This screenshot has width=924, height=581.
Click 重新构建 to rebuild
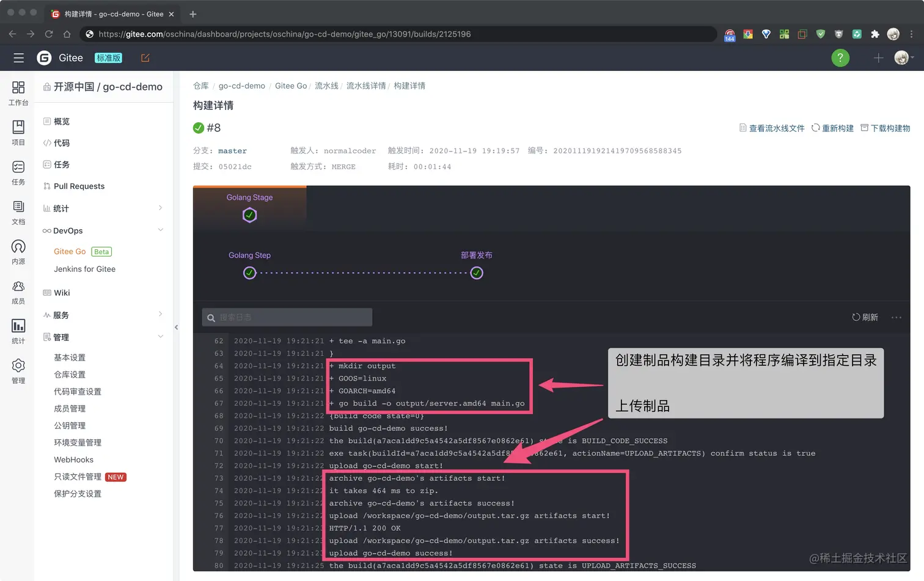[x=832, y=128]
